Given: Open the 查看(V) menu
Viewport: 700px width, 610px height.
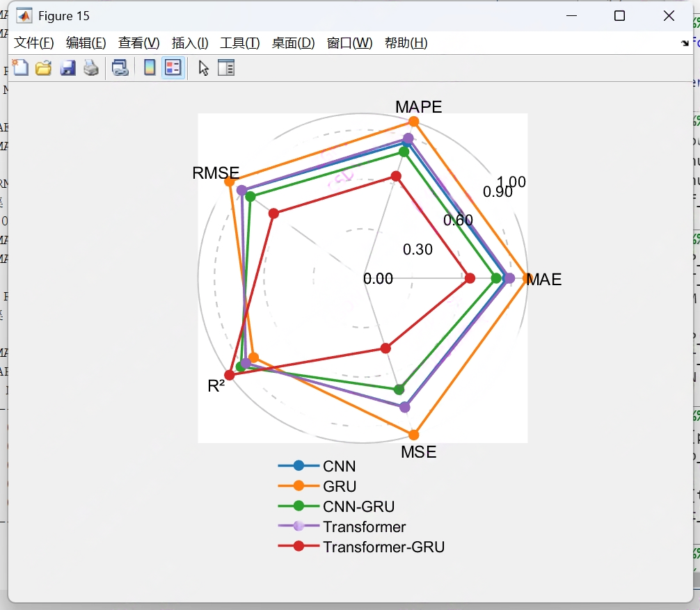Looking at the screenshot, I should coord(138,42).
